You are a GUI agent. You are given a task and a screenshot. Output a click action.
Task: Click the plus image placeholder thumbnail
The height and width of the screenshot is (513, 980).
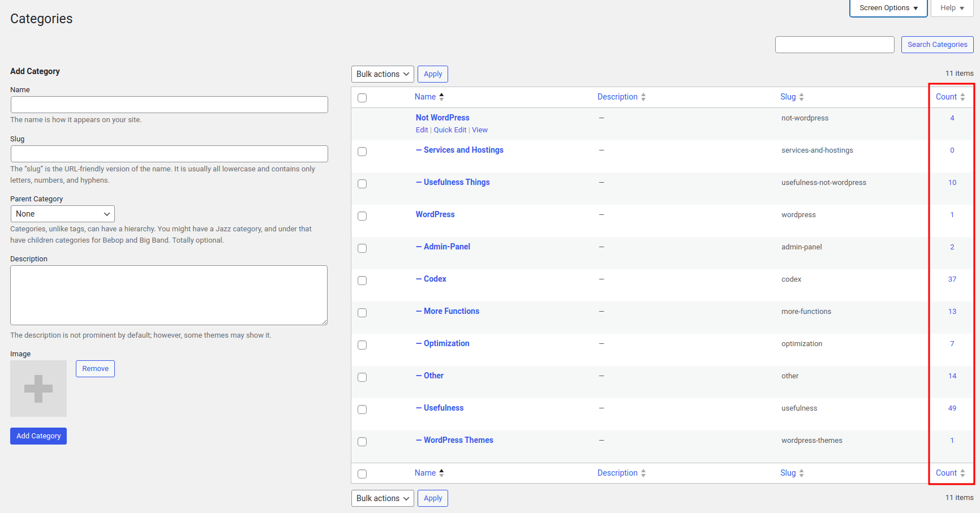pyautogui.click(x=38, y=389)
